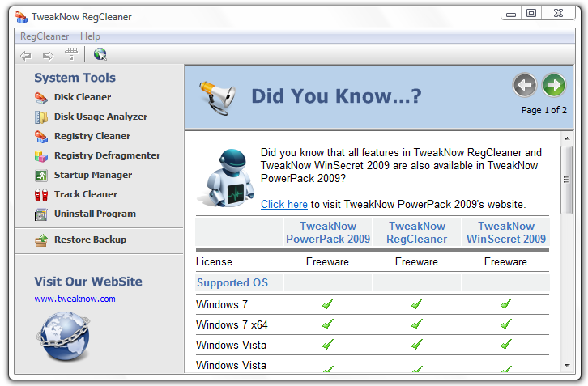Image resolution: width=588 pixels, height=386 pixels.
Task: Launch Registry Cleaner
Action: pos(92,137)
